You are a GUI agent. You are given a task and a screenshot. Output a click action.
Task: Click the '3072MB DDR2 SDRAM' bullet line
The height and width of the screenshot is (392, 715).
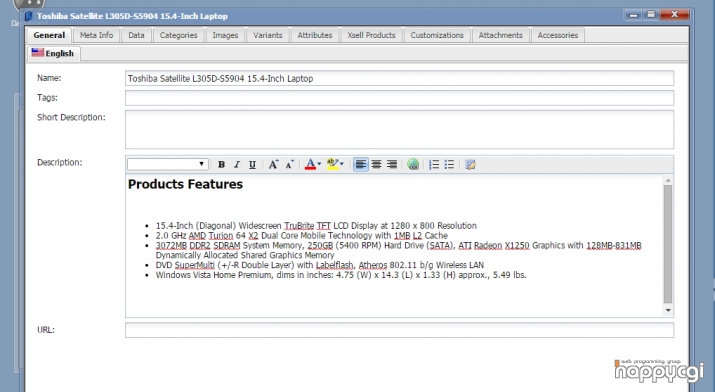(x=399, y=250)
